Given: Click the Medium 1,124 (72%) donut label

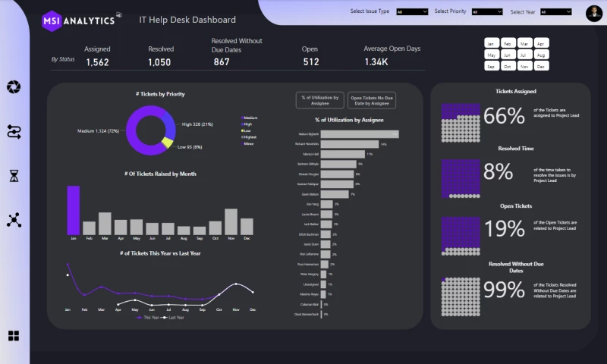Looking at the screenshot, I should point(98,131).
